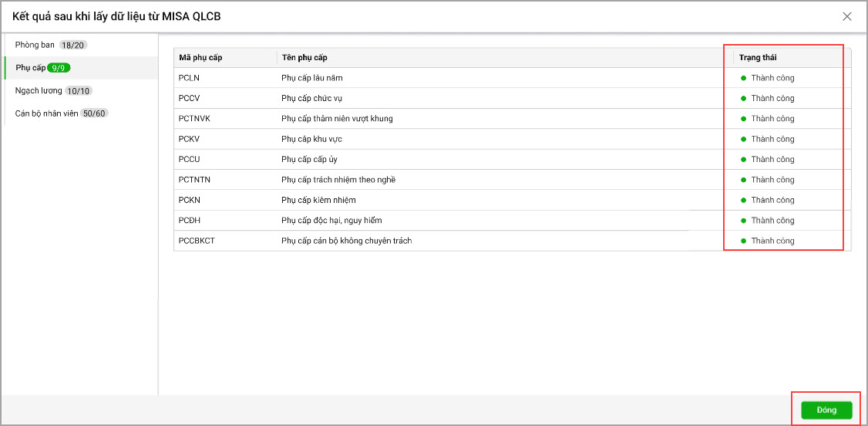Click the 9/9 badge on Phụ cấp
This screenshot has height=426, width=868.
[x=59, y=68]
